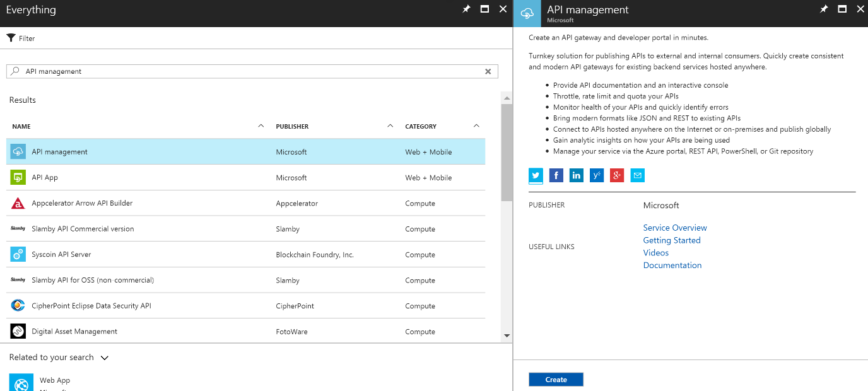The height and width of the screenshot is (391, 868).
Task: Open Getting Started link
Action: click(x=672, y=240)
